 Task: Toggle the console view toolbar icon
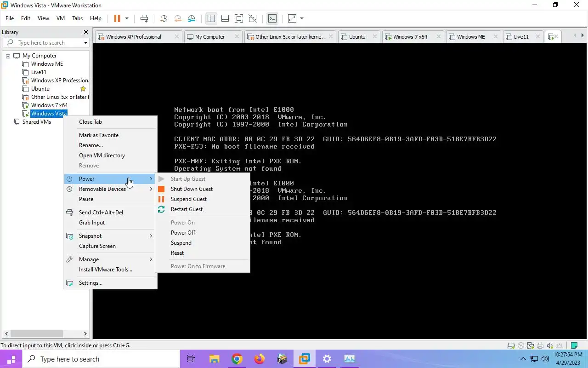coord(272,18)
